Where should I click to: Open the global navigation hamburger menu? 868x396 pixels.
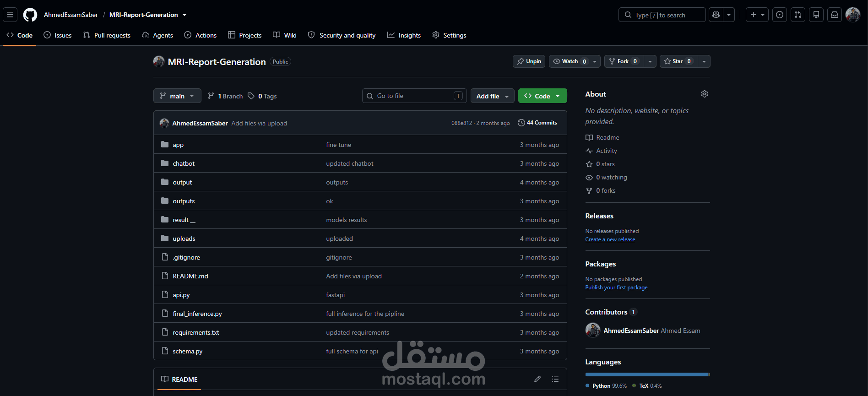pyautogui.click(x=10, y=15)
